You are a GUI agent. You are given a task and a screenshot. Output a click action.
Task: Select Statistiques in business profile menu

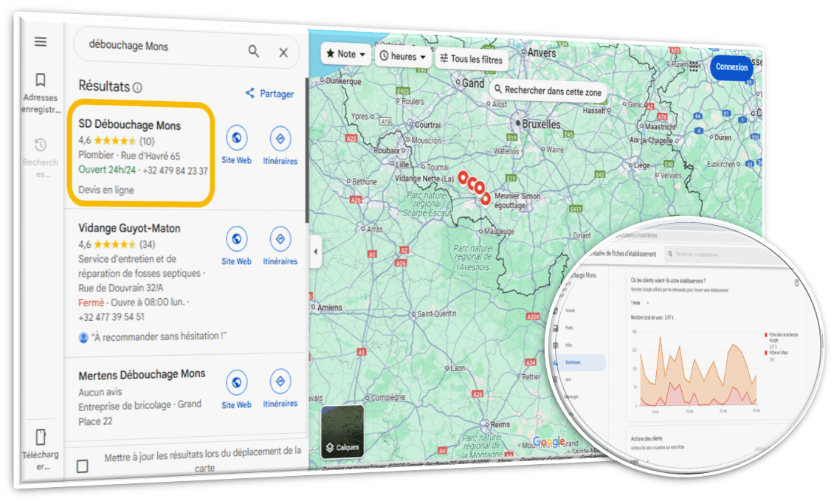(579, 362)
